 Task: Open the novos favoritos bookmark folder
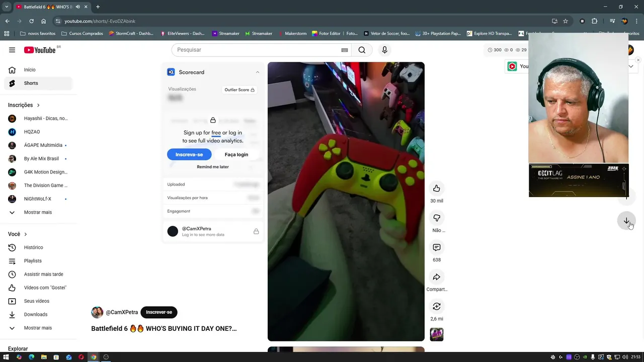[38, 33]
